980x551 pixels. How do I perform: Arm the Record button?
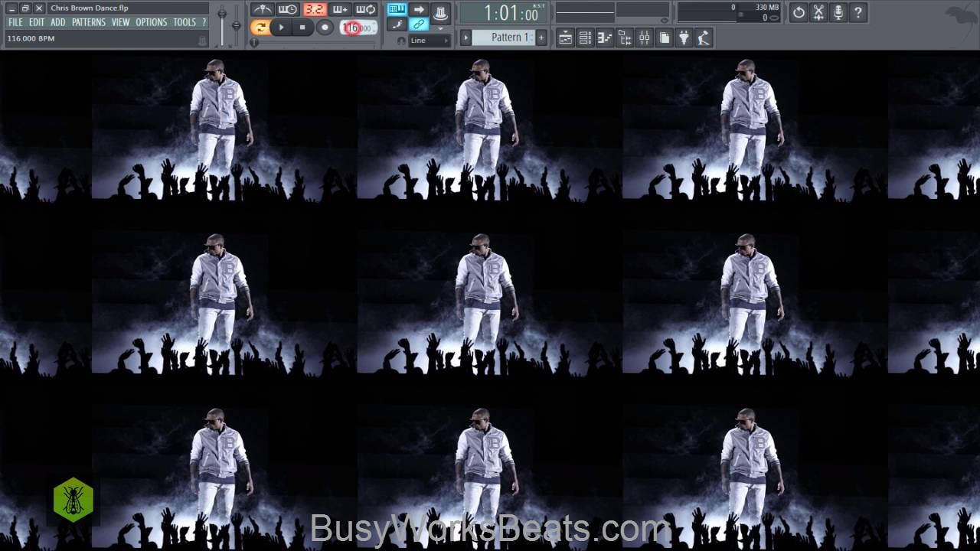pos(325,28)
